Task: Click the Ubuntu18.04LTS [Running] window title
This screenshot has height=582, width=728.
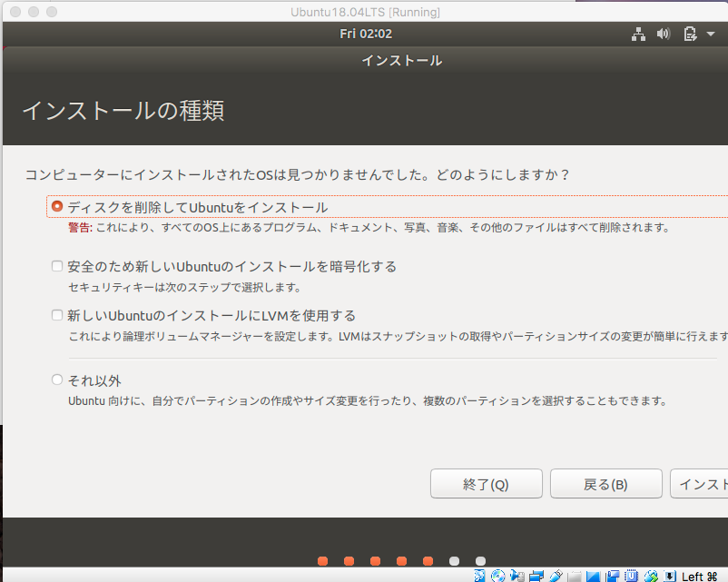Action: [366, 12]
